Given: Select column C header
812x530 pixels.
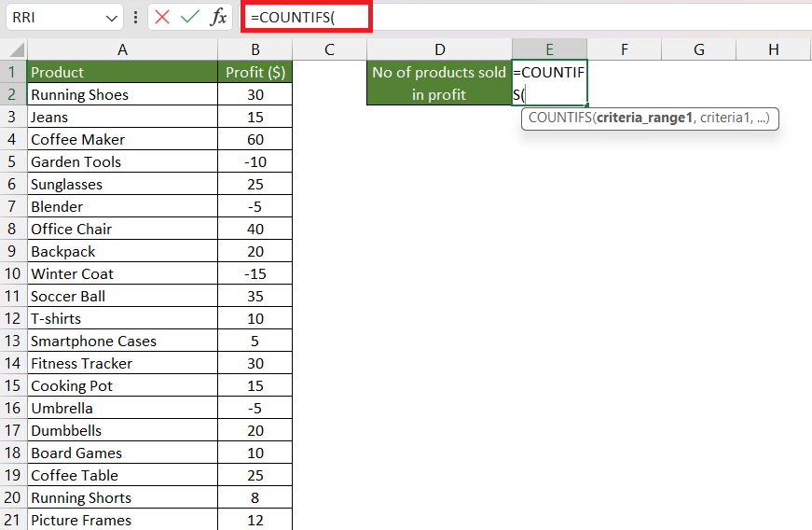Looking at the screenshot, I should pyautogui.click(x=329, y=49).
